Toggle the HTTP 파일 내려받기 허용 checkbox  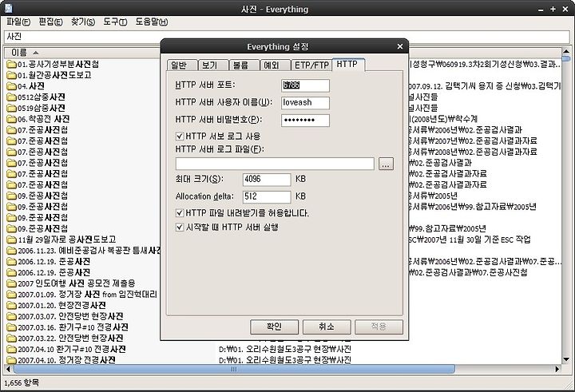tap(180, 213)
